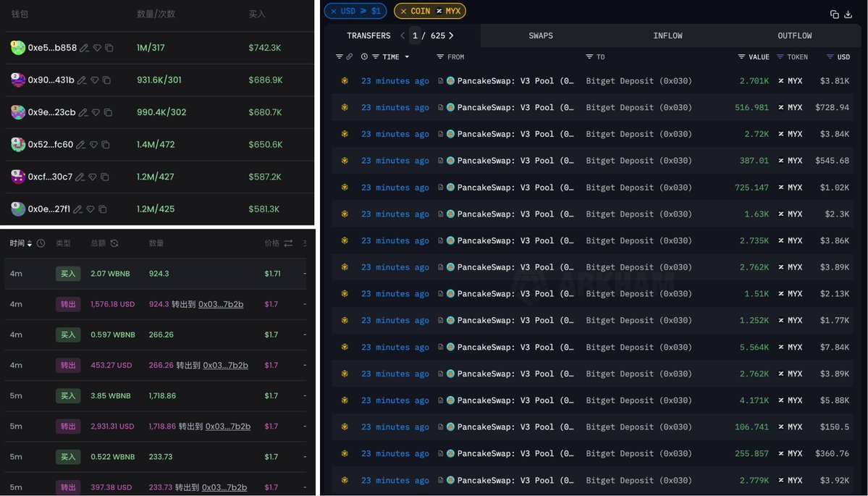Screen dimensions: 868x496
Task: Open the filter icon beside the TOKEN column
Action: [780, 56]
